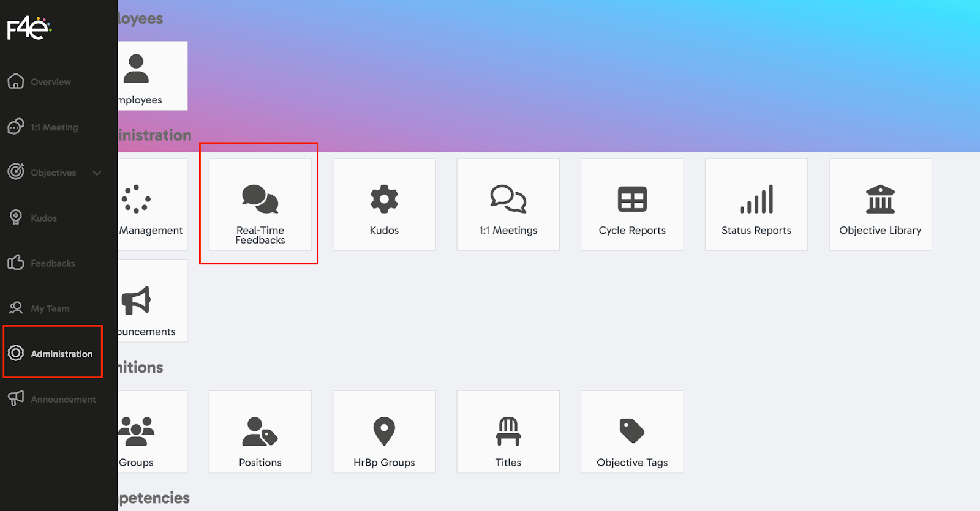
Task: Open the Titles tile
Action: click(508, 432)
